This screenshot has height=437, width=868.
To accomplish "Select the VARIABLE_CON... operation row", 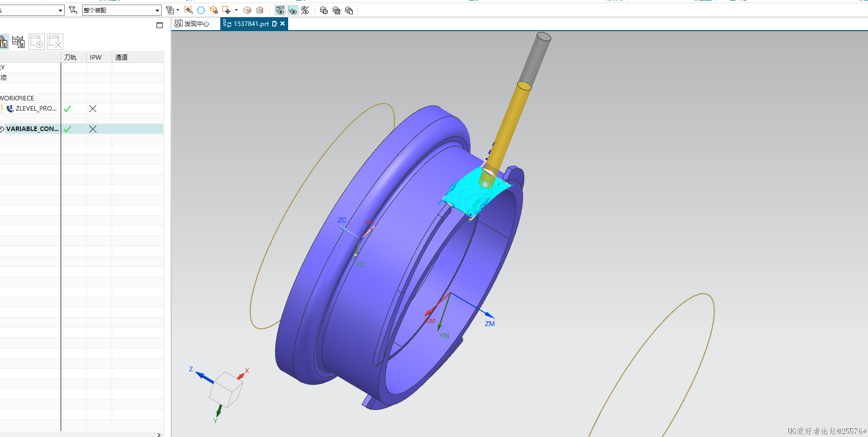I will tap(82, 129).
